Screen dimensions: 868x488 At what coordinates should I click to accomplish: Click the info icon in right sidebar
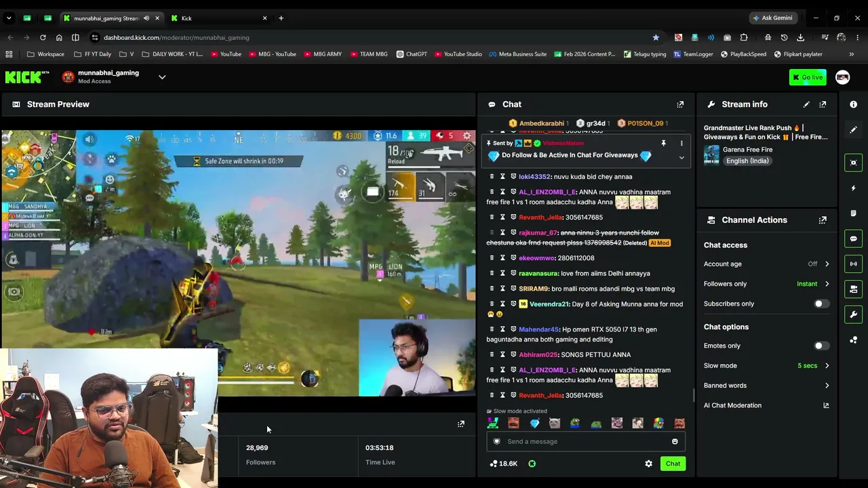pyautogui.click(x=853, y=104)
